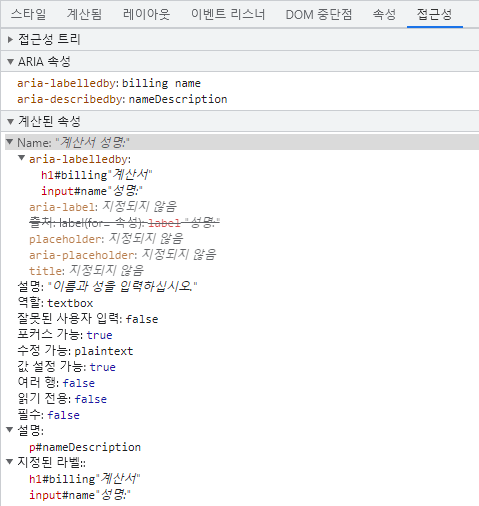Open the struck-through label source link

click(164, 222)
